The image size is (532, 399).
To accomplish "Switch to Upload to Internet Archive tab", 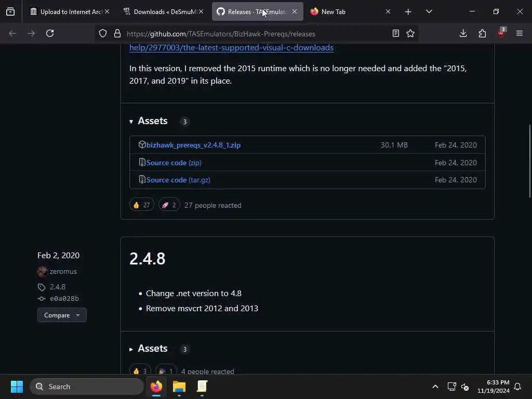I will pyautogui.click(x=70, y=12).
